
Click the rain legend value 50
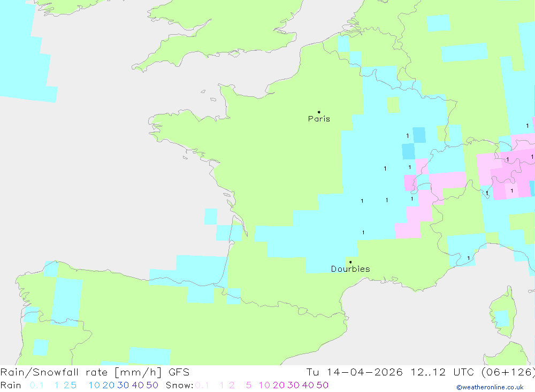coord(152,385)
